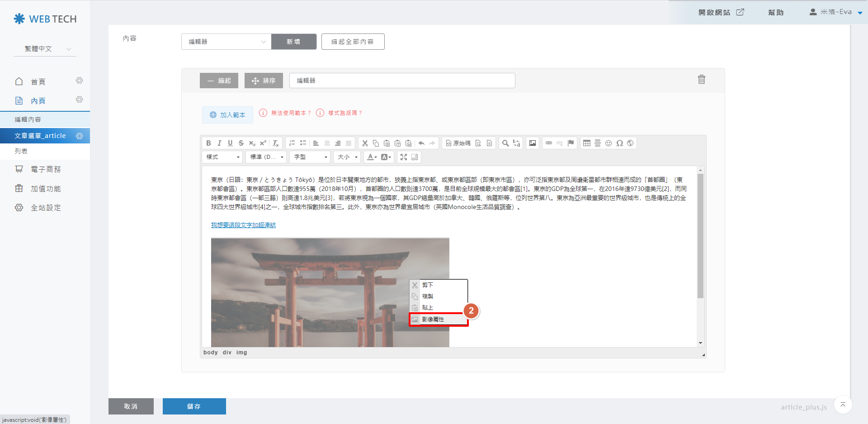Click the 我想要這段文字加超連結 link

(243, 225)
